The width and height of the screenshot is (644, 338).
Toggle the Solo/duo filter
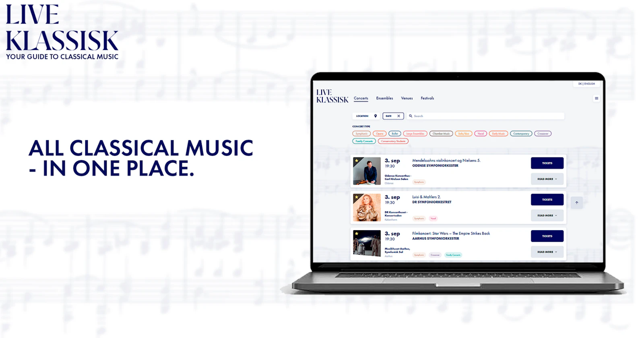pyautogui.click(x=464, y=134)
